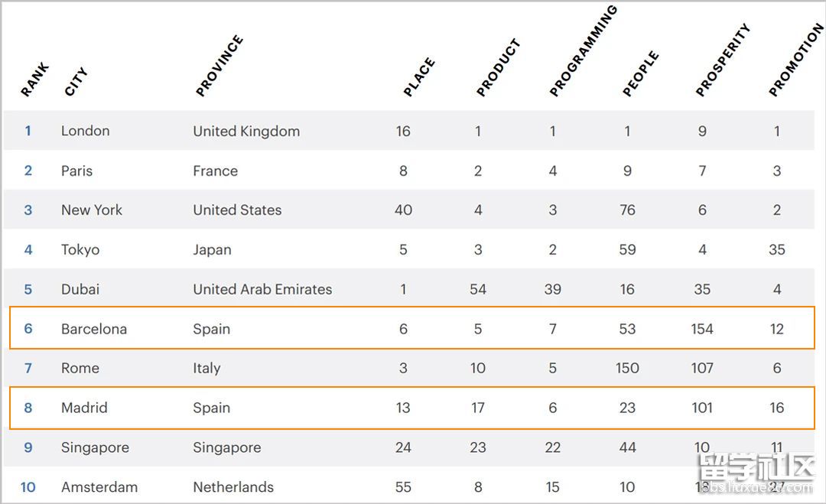Click the PEOPLE column header
Image resolution: width=826 pixels, height=504 pixels.
[x=640, y=74]
